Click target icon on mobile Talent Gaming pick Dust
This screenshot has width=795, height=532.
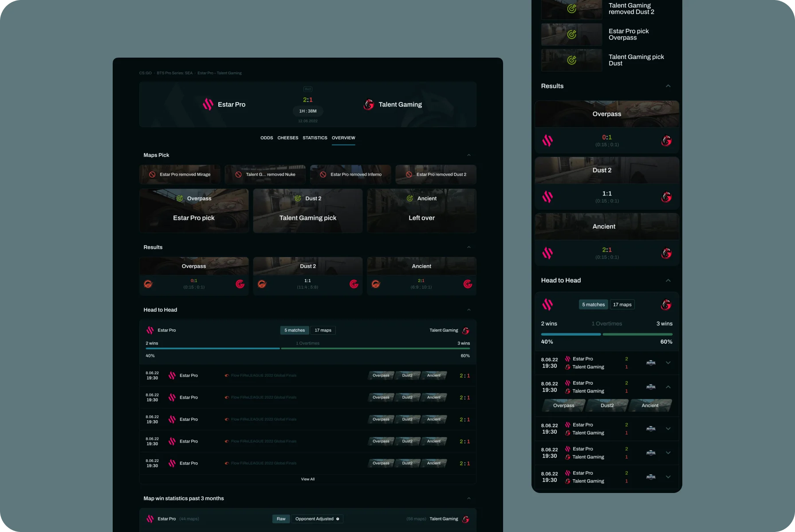tap(572, 60)
